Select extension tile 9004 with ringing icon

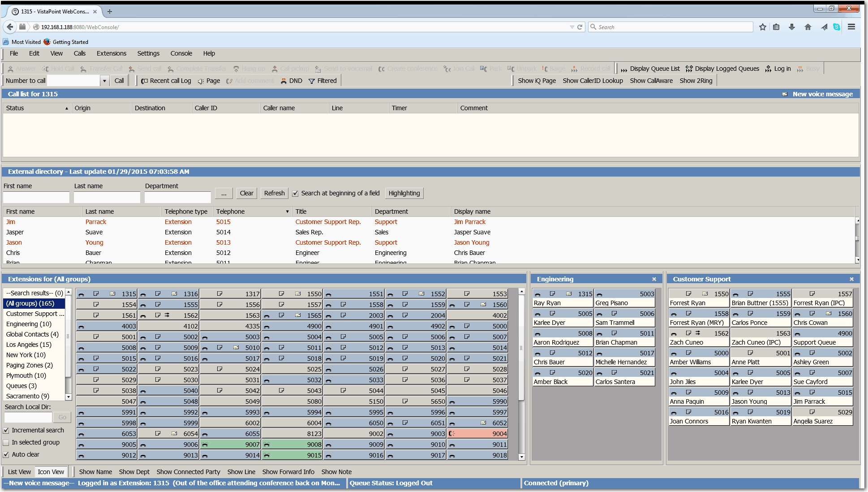tap(477, 434)
